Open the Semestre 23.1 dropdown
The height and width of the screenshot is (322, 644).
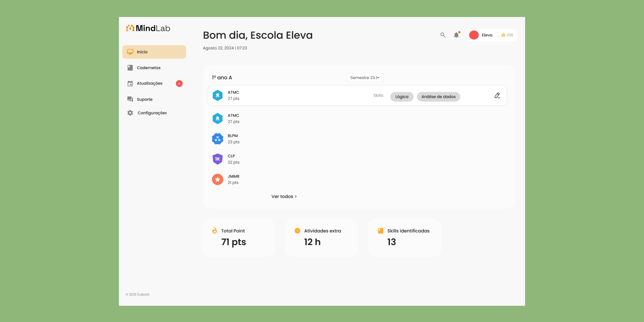click(365, 77)
